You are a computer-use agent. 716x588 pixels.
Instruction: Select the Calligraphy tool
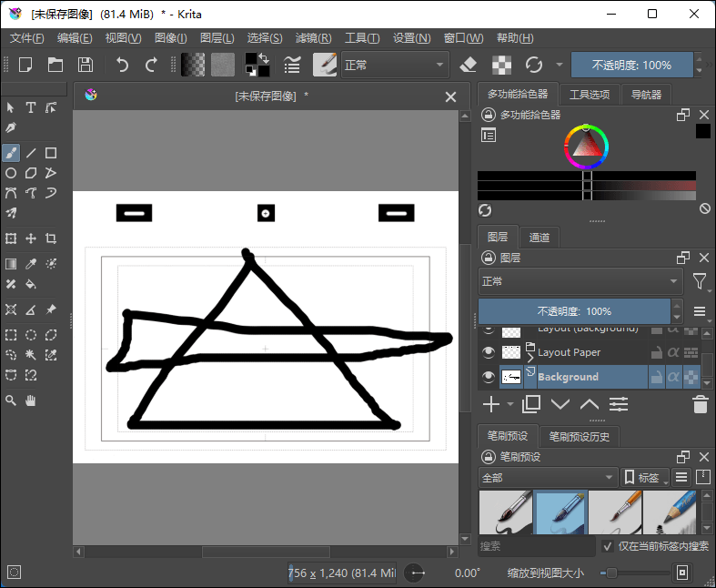point(11,127)
